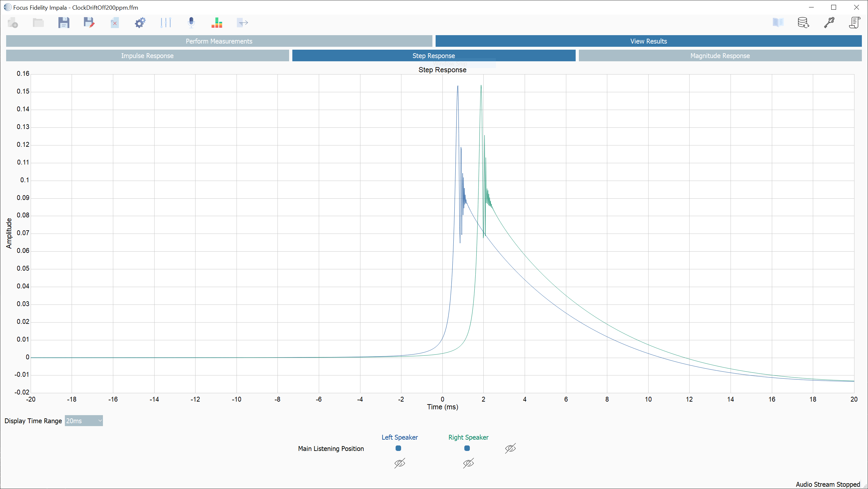
Task: Open the database sync icon
Action: pyautogui.click(x=803, y=23)
